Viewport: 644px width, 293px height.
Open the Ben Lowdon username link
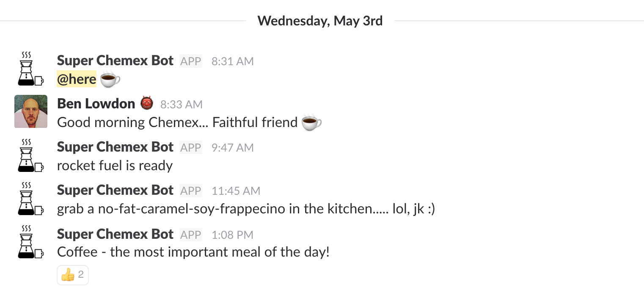(96, 103)
